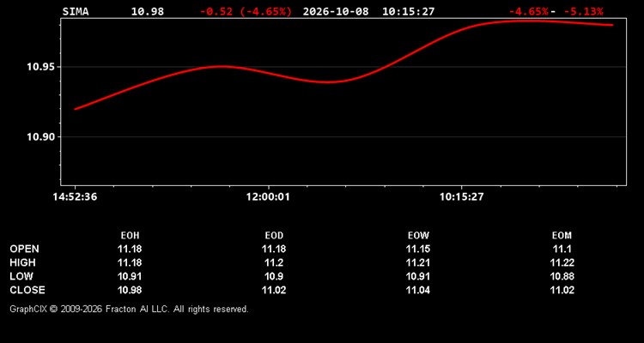This screenshot has width=644, height=343.
Task: Click the EOD close value 11.02
Action: pyautogui.click(x=274, y=290)
